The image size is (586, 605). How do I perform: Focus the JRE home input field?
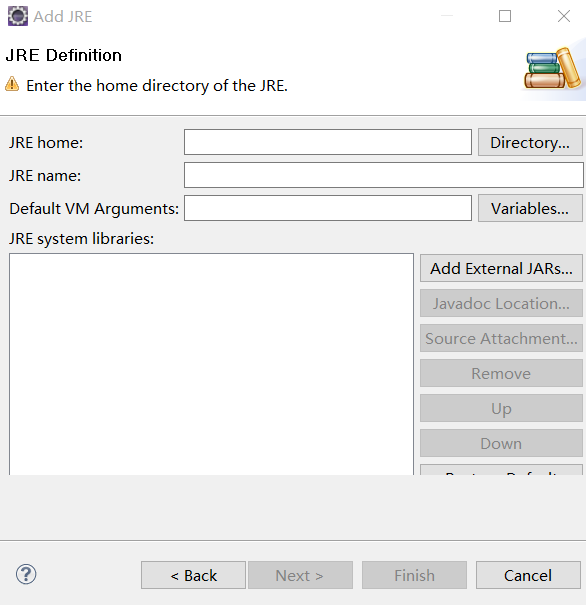[x=328, y=142]
